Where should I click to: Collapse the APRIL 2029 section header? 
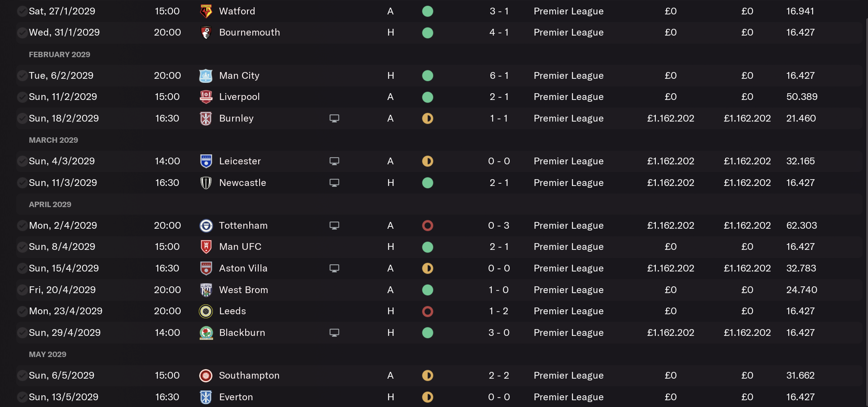click(50, 204)
